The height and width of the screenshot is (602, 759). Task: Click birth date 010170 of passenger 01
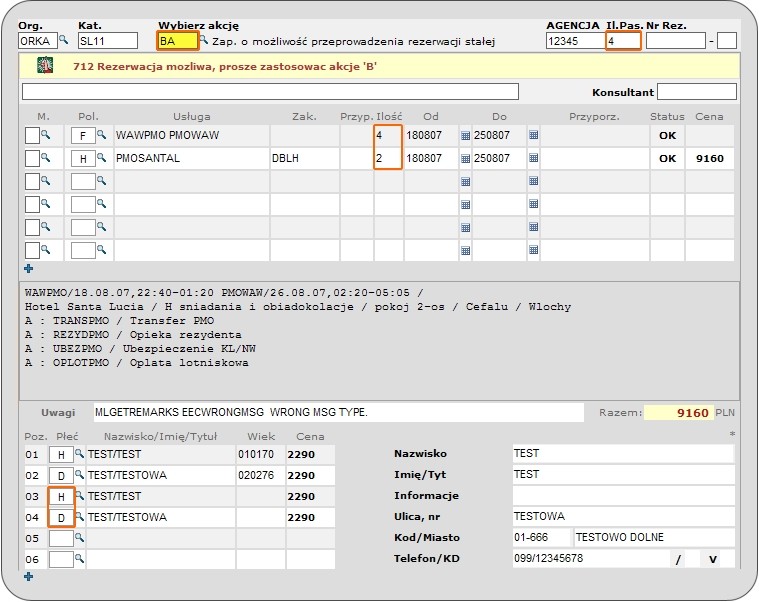click(256, 454)
